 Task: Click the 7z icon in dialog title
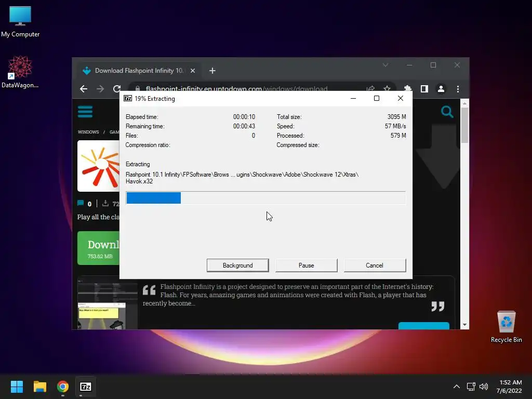click(x=128, y=98)
